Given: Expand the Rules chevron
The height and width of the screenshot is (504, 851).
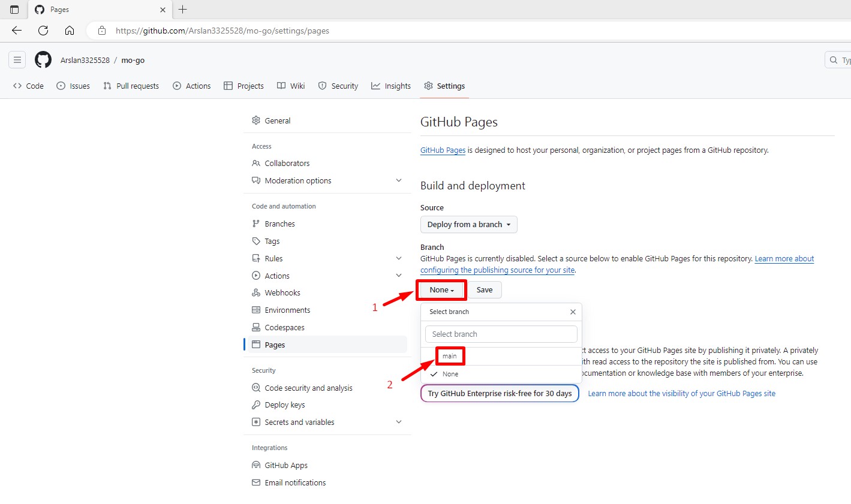Looking at the screenshot, I should click(x=399, y=258).
